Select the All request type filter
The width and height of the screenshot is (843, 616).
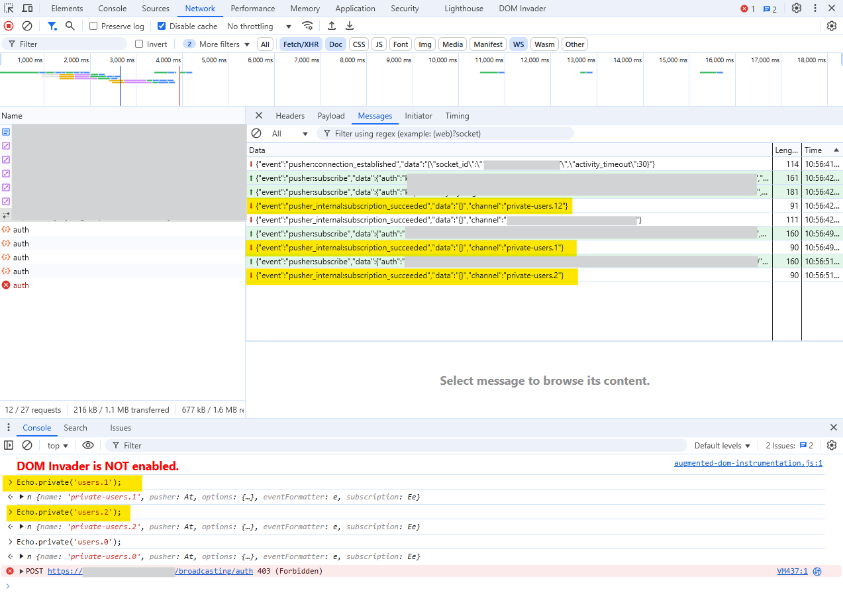point(266,44)
